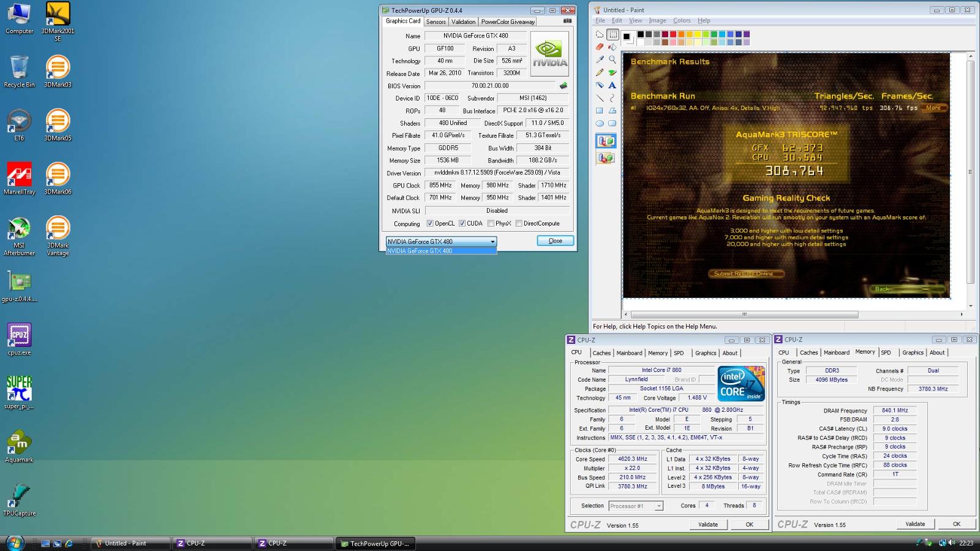Viewport: 980px width, 551px height.
Task: Toggle the OpenCL checkbox in GPU-Z
Action: click(430, 224)
